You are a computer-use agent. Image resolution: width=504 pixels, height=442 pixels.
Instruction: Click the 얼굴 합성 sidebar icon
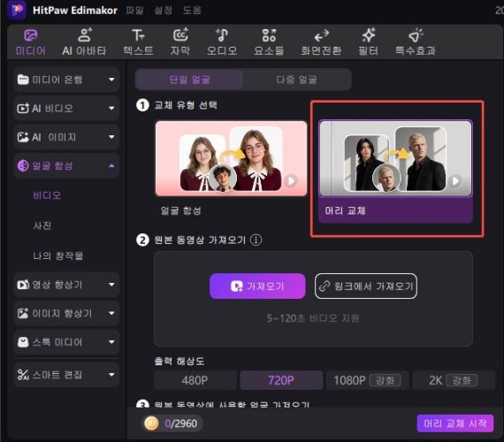click(23, 165)
